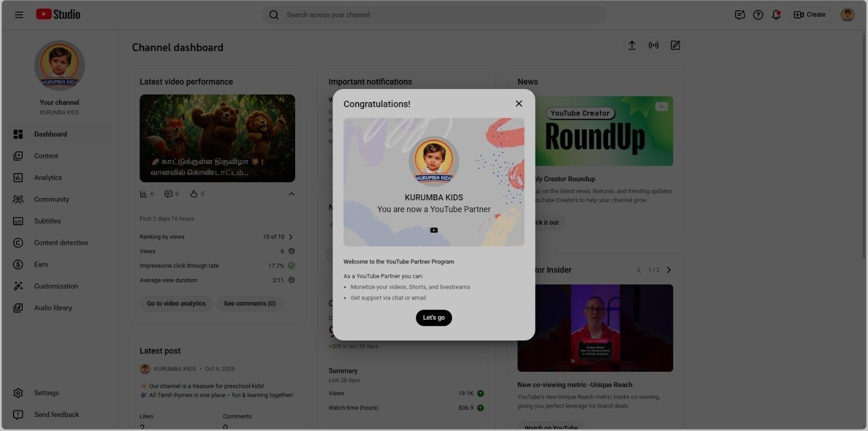
Task: Go to previous Creator Insider item
Action: 639,270
